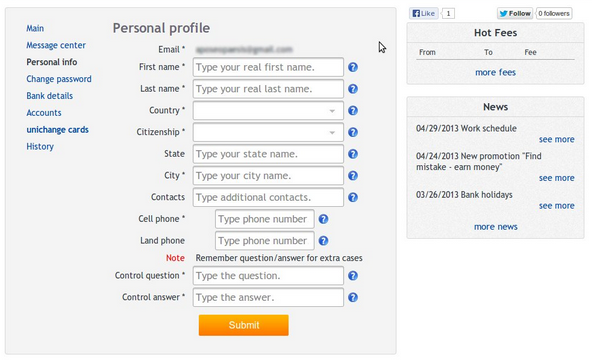Viewport: 592px width, 363px height.
Task: Show help for Control question field
Action: pyautogui.click(x=353, y=276)
